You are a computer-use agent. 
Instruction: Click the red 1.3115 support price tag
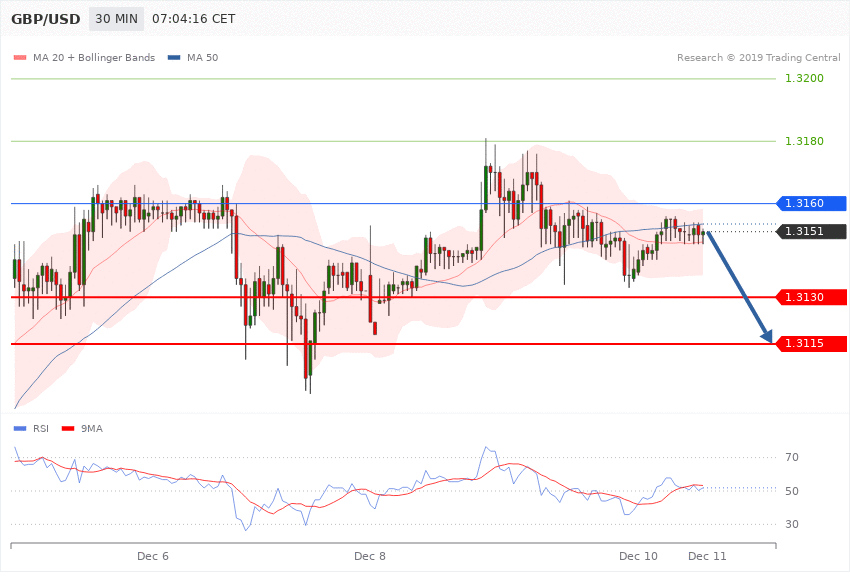point(812,343)
